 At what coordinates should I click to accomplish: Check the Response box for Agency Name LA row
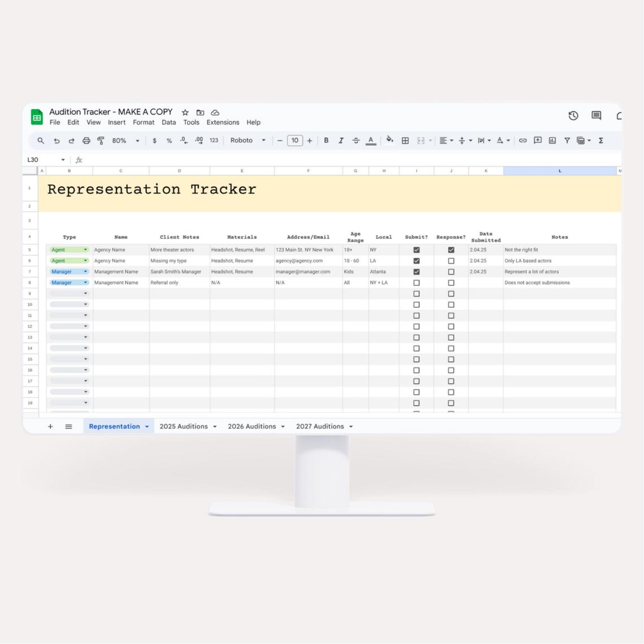pyautogui.click(x=451, y=260)
